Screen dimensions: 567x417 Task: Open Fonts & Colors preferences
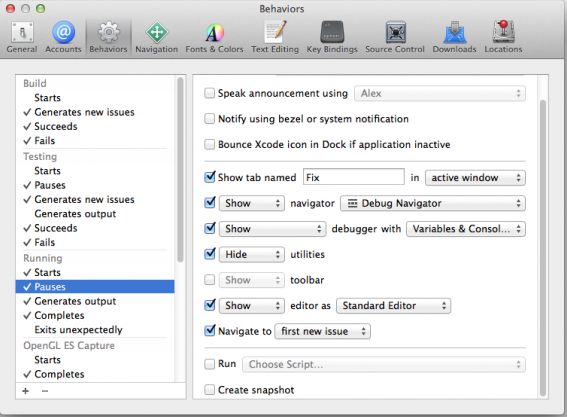coord(214,37)
